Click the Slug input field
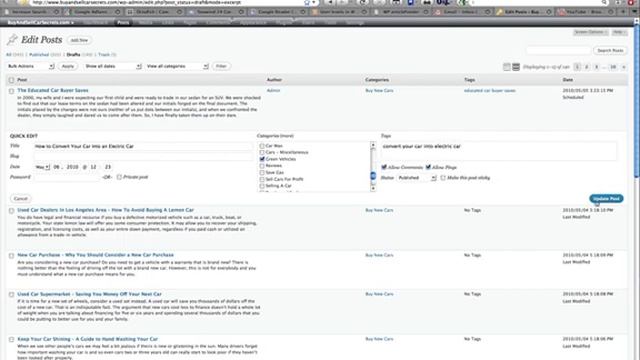 pyautogui.click(x=143, y=156)
